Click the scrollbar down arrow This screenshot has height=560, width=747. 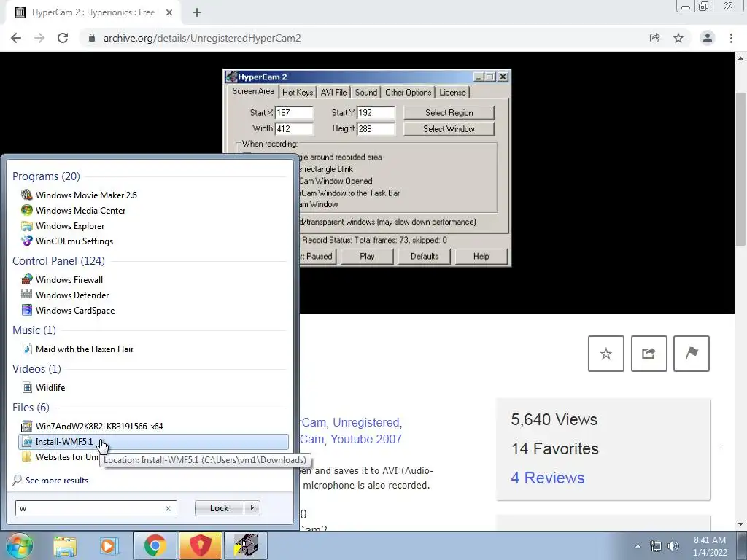[x=741, y=525]
